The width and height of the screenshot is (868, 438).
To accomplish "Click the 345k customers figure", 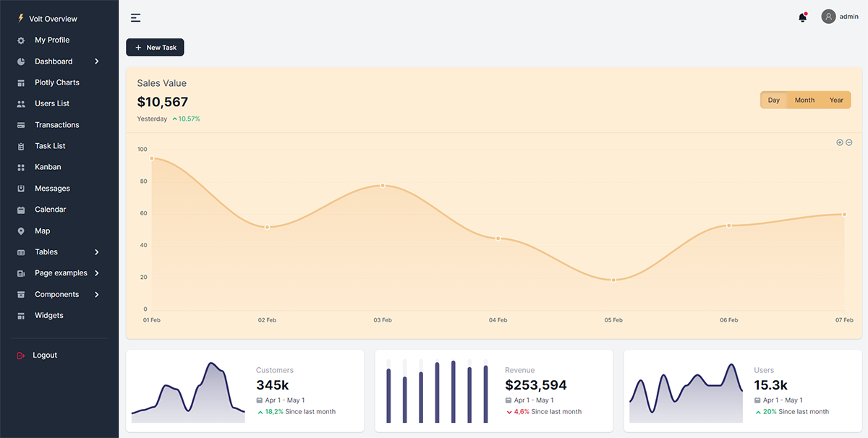I will coord(273,385).
